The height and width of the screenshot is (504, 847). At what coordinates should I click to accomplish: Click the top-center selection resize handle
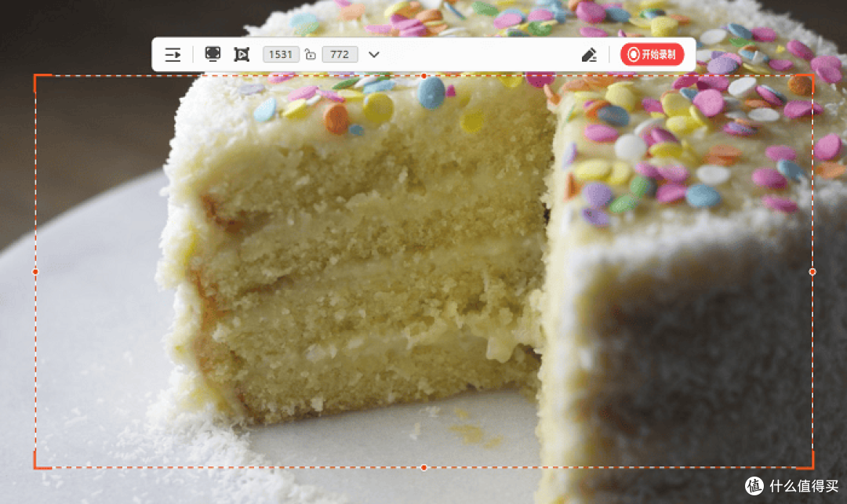click(424, 75)
